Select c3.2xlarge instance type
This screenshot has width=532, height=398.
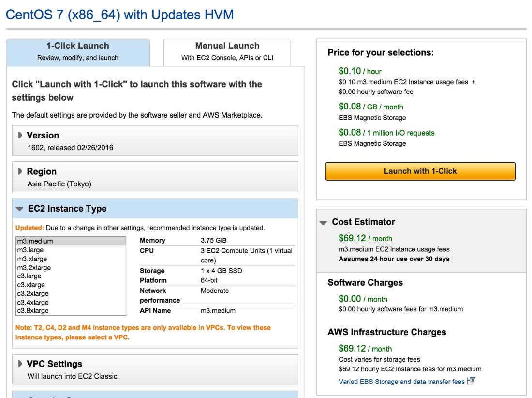point(33,293)
